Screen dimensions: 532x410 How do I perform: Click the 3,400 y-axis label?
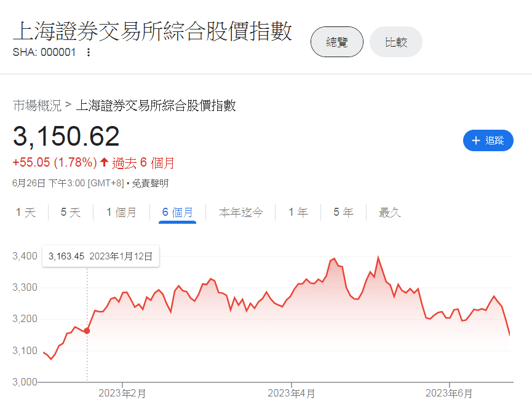[25, 256]
